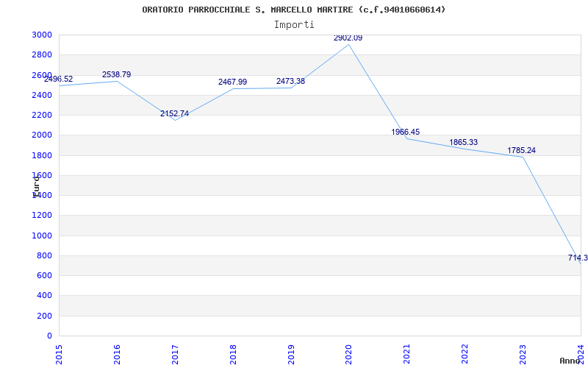Select data label 2473.38

290,82
